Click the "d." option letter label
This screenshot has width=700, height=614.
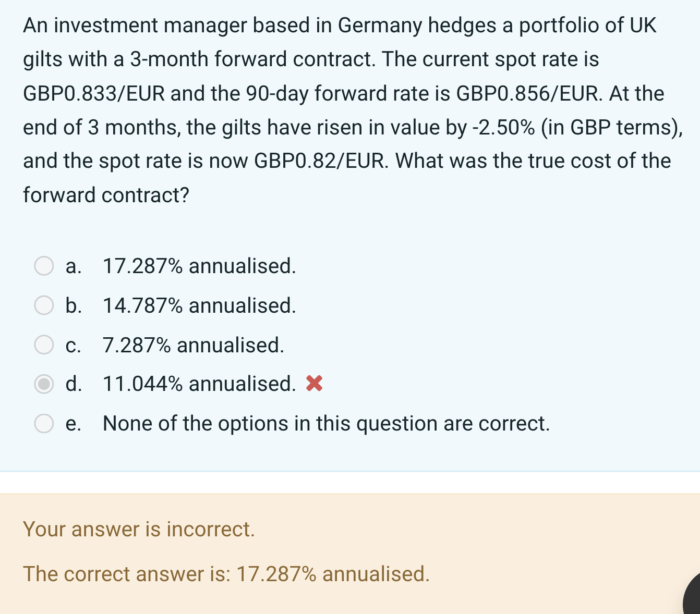click(x=74, y=384)
